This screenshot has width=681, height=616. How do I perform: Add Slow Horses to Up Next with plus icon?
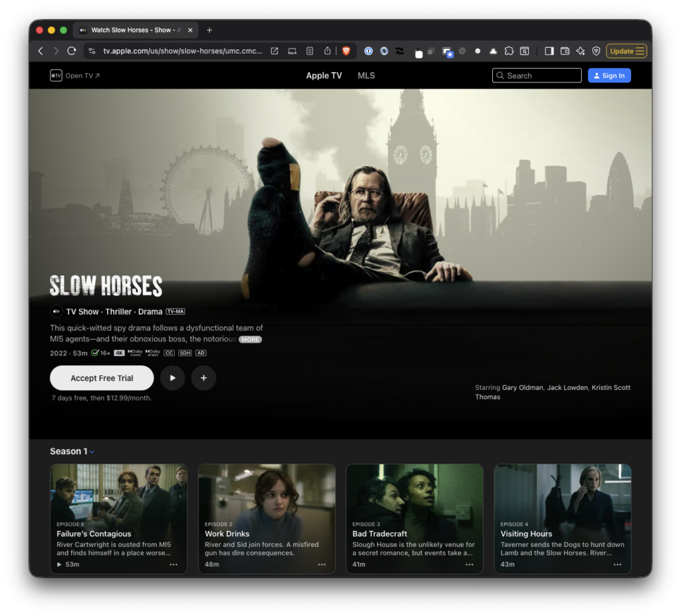pos(204,378)
